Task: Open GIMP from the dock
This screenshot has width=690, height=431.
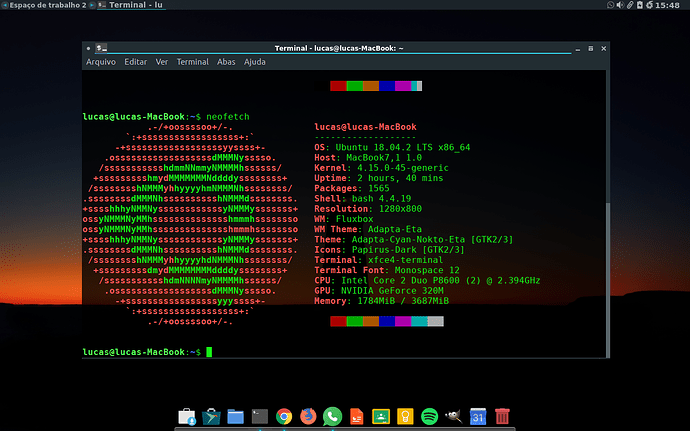Action: (453, 416)
